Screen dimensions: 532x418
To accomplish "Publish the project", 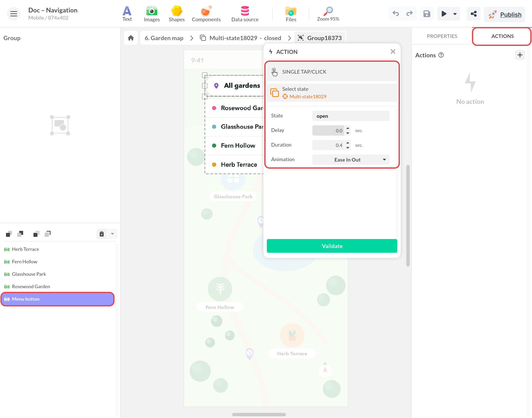I will click(x=504, y=14).
